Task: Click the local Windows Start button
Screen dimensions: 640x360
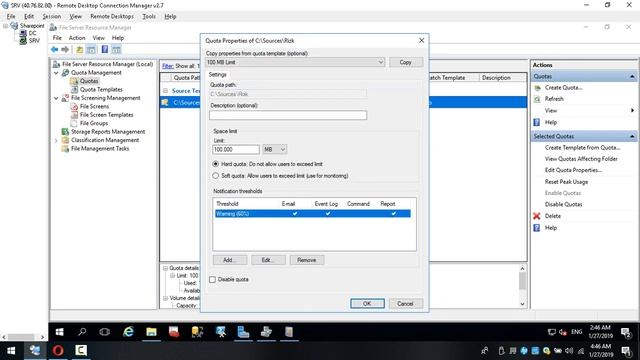Action: click(x=11, y=351)
